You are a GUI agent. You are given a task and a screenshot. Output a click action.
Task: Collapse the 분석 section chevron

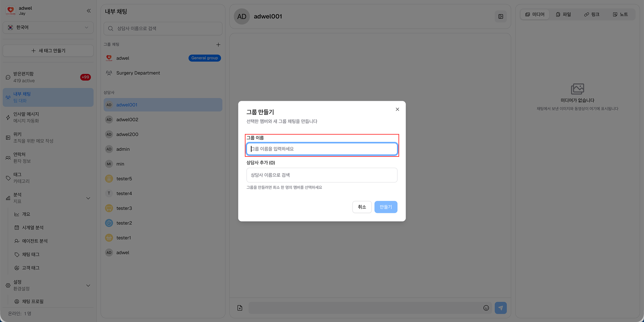point(88,198)
